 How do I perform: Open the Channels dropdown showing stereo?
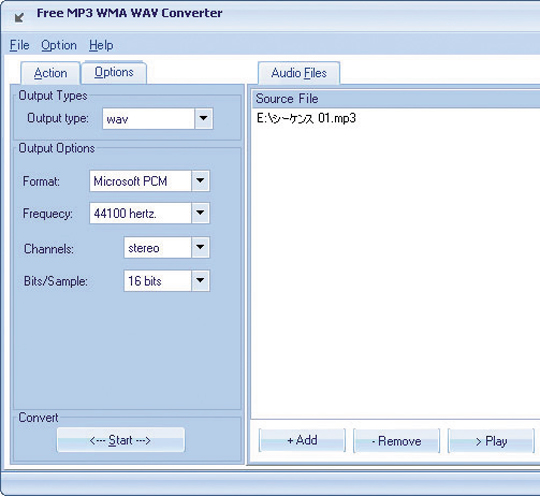pos(166,247)
